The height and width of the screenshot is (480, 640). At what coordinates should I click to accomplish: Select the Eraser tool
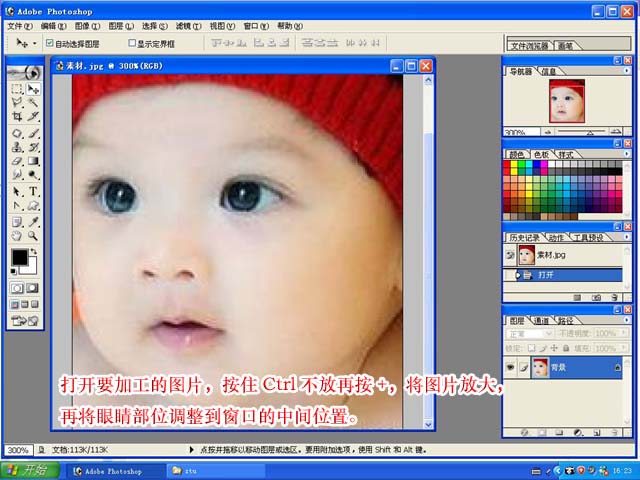(x=17, y=161)
